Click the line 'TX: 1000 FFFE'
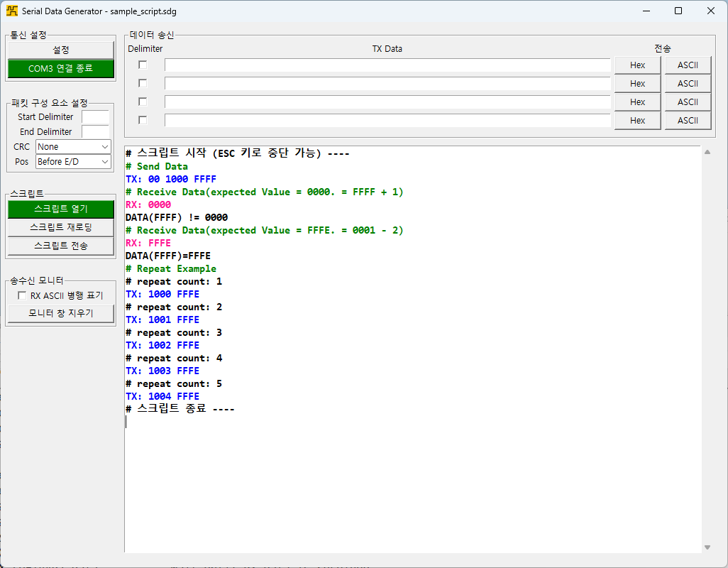 tap(162, 294)
